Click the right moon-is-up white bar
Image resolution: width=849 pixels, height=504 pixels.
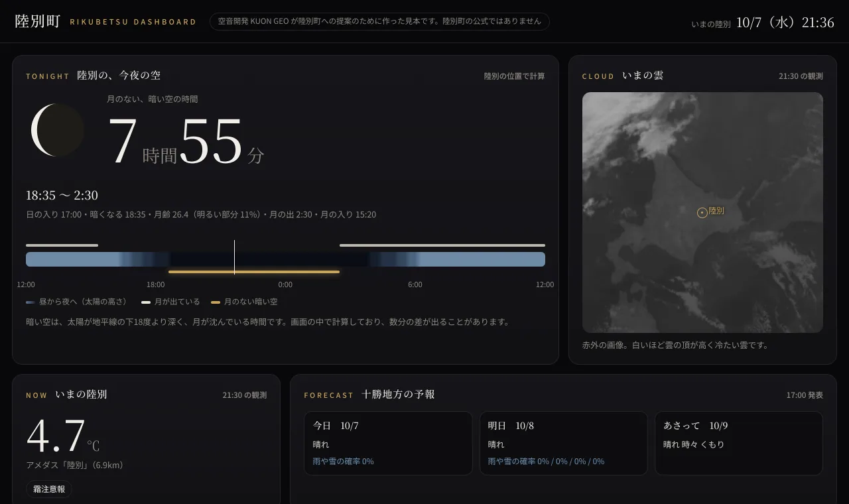[x=442, y=245]
